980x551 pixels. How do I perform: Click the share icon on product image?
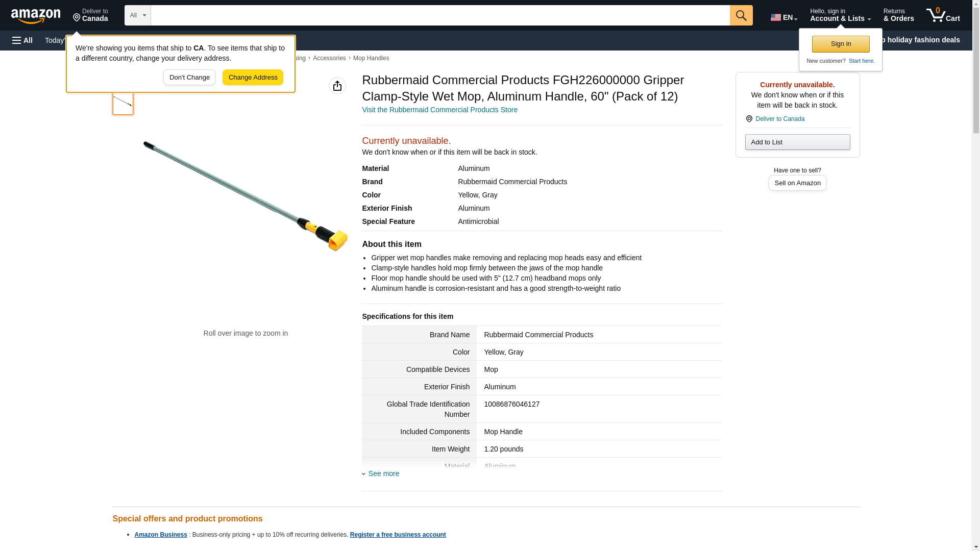337,86
